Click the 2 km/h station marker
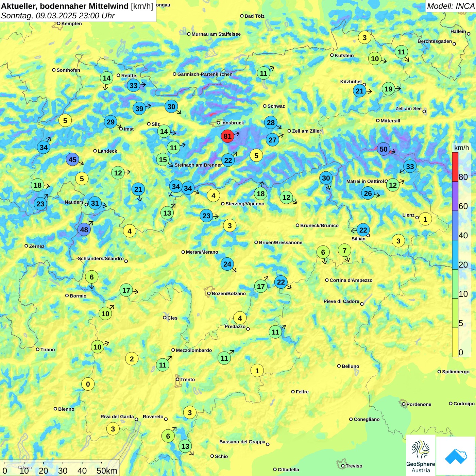476x476 pixels. click(x=132, y=359)
